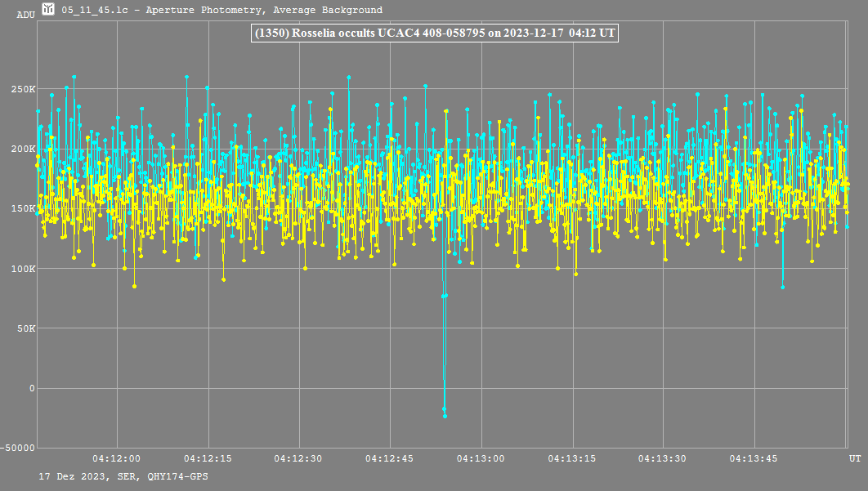868x491 pixels.
Task: Select the 04:12:45 time tick label
Action: [x=389, y=459]
